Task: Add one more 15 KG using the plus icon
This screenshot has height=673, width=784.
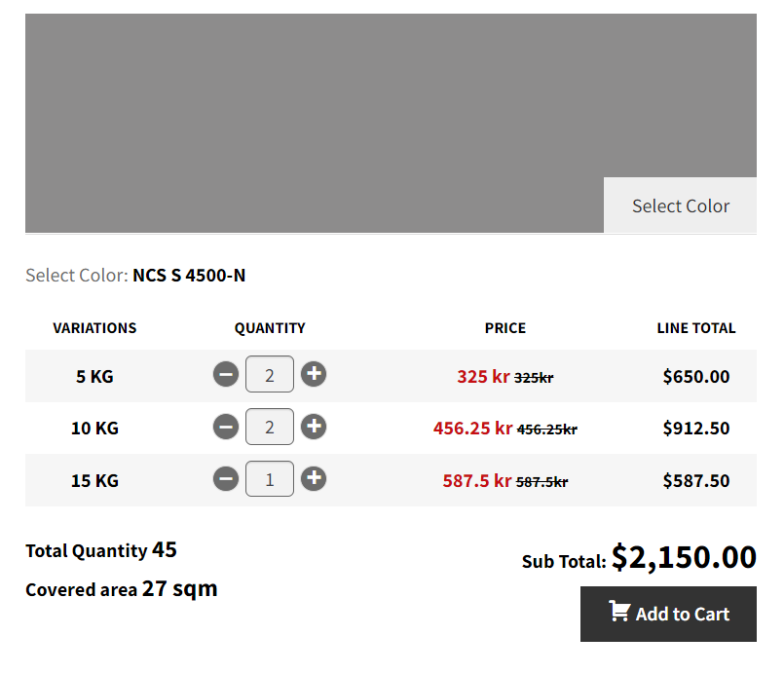Action: 314,479
